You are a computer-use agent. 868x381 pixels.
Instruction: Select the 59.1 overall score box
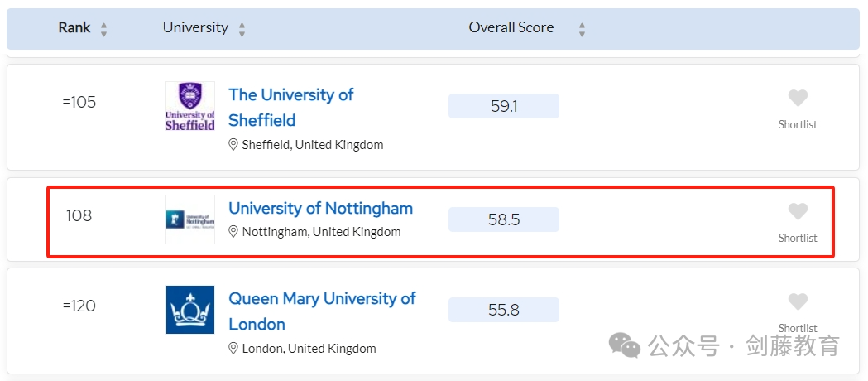click(x=504, y=106)
